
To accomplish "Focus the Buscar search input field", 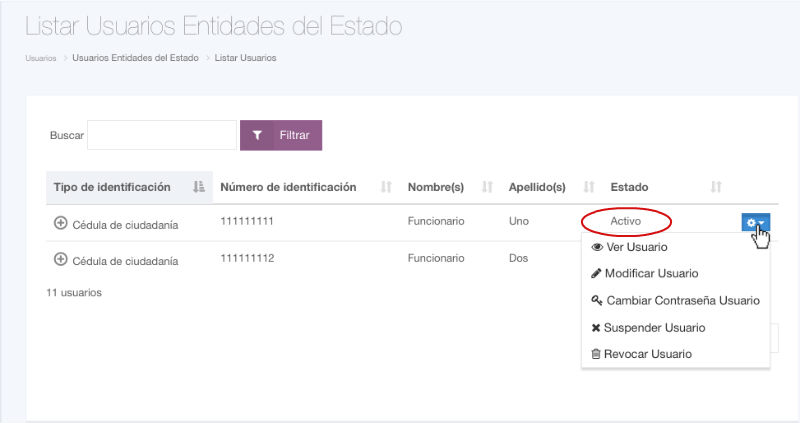I will click(x=161, y=135).
